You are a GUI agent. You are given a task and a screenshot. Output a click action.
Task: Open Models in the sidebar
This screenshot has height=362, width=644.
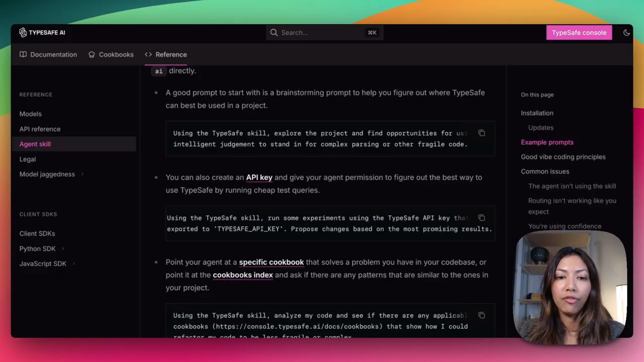(x=31, y=114)
